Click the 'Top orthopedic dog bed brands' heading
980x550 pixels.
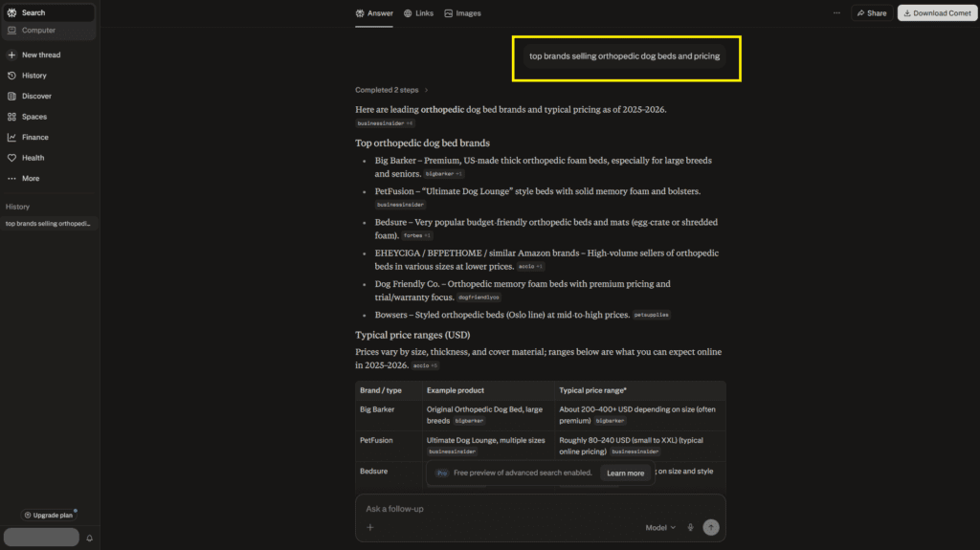coord(422,143)
